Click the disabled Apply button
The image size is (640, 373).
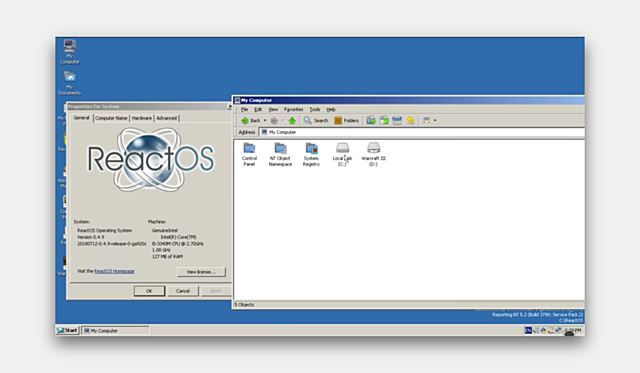tap(216, 291)
